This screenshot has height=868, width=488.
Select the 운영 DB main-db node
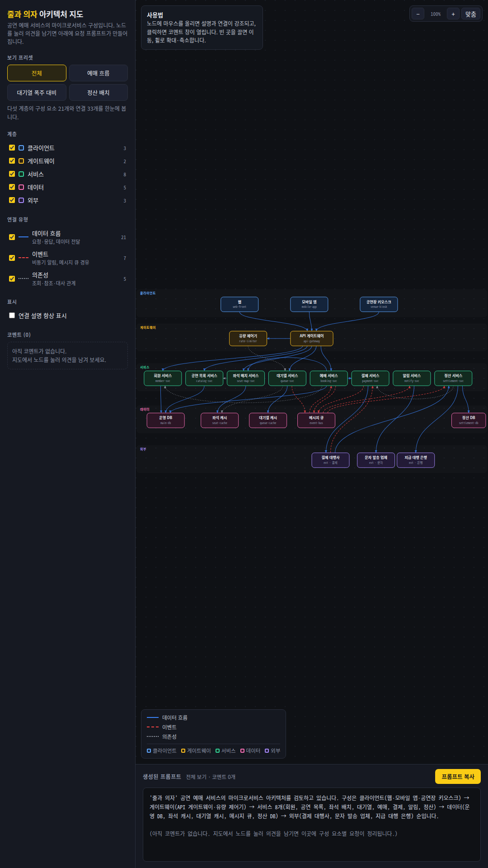[166, 420]
